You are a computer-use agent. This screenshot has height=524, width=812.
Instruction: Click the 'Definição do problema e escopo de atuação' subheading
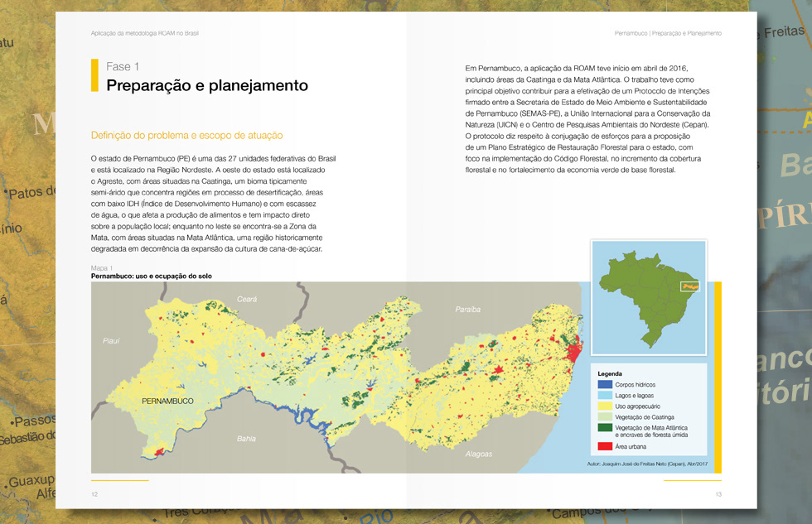(187, 136)
